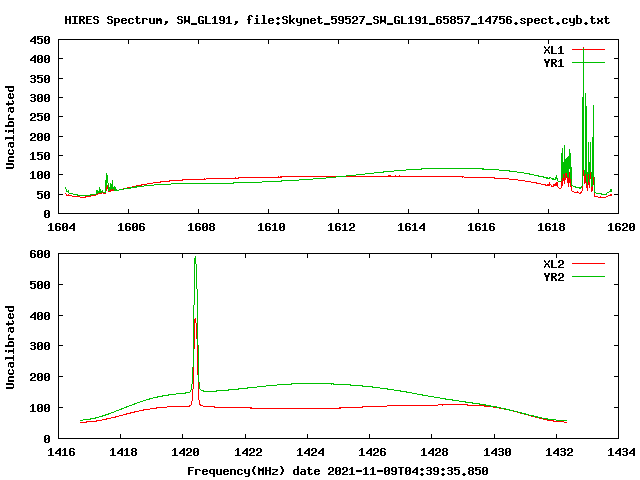640x480 pixels.
Task: Click the 1434 x-axis tick label
Action: [x=621, y=452]
